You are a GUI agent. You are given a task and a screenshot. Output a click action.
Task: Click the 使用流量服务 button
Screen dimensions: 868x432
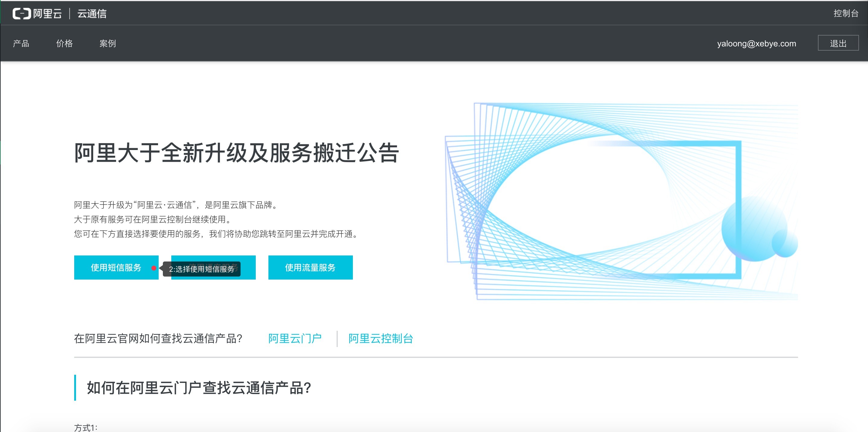(310, 268)
